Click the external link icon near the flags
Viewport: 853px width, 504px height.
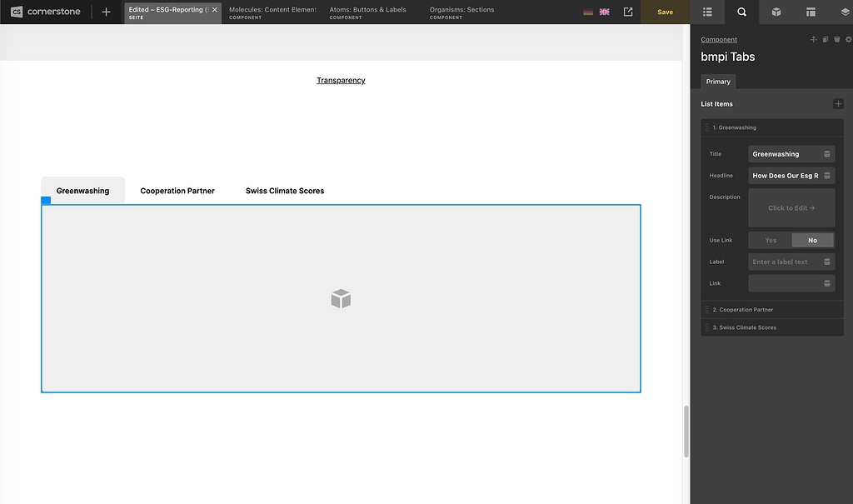point(627,12)
